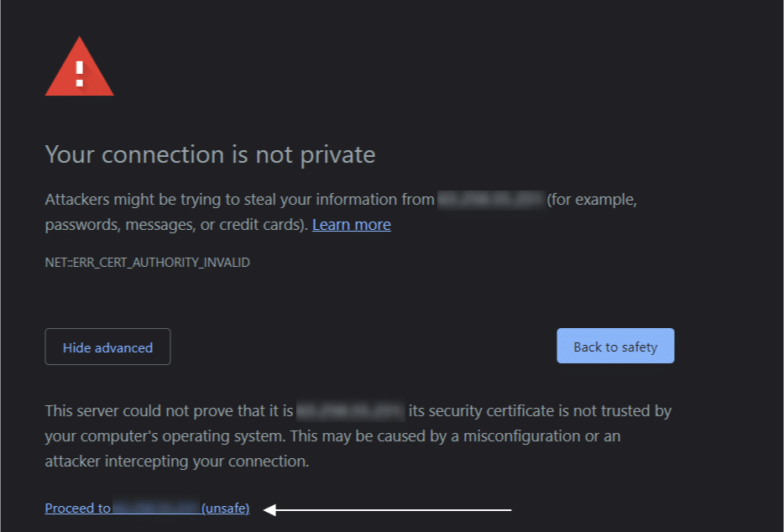Click the blurred site address after 'information from'
Viewport: 784px width, 532px height.
tap(490, 200)
